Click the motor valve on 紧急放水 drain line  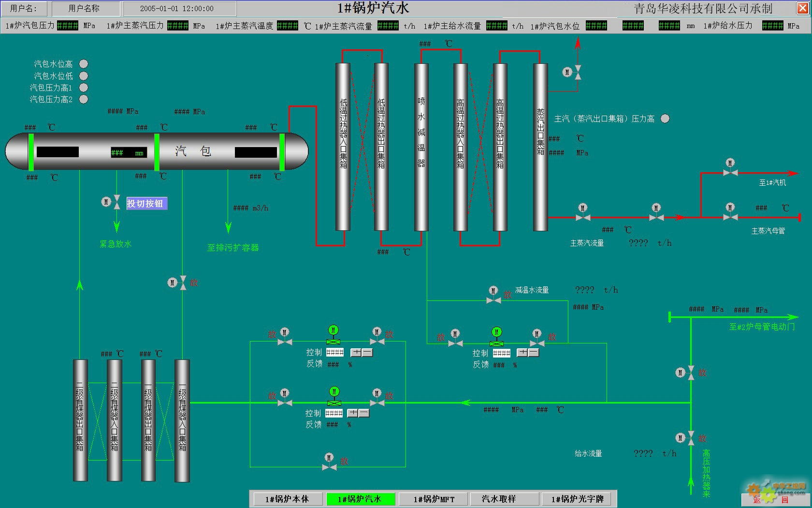click(112, 202)
